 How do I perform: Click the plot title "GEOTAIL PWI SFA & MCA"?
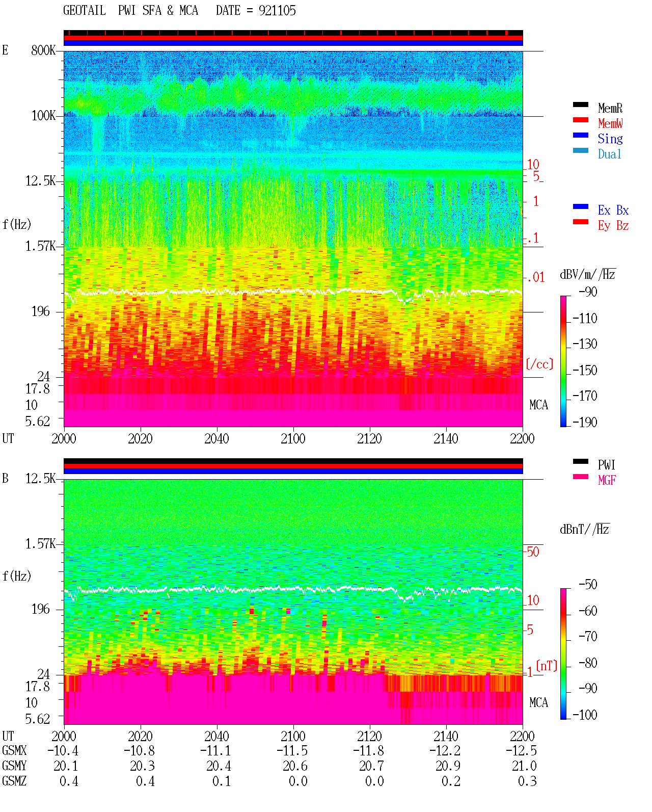coord(130,11)
